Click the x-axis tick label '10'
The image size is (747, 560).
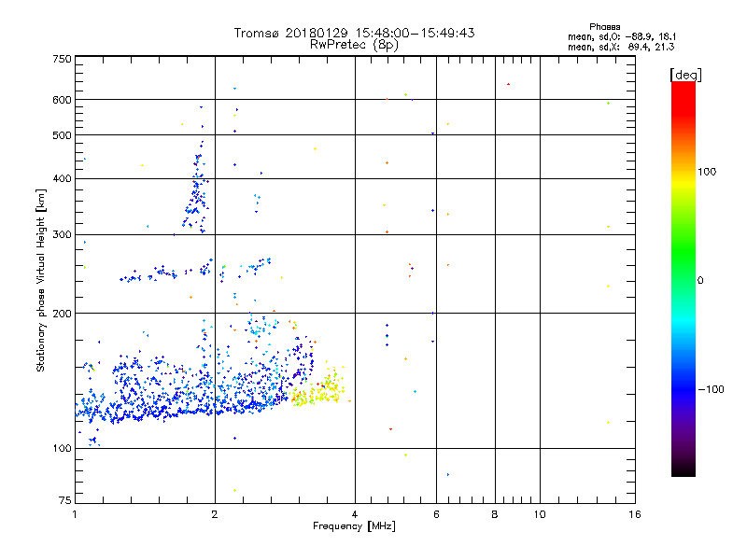click(x=540, y=514)
